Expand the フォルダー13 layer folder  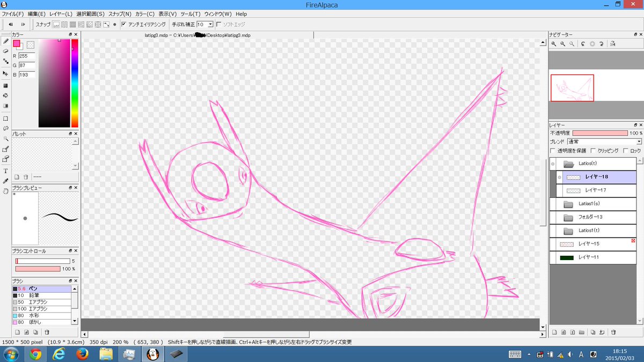click(x=568, y=217)
